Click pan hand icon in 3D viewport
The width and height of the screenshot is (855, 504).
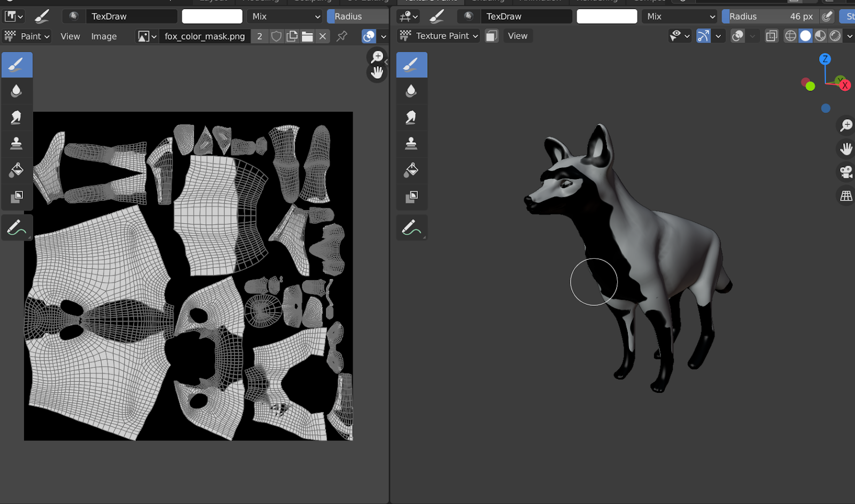[x=846, y=149]
